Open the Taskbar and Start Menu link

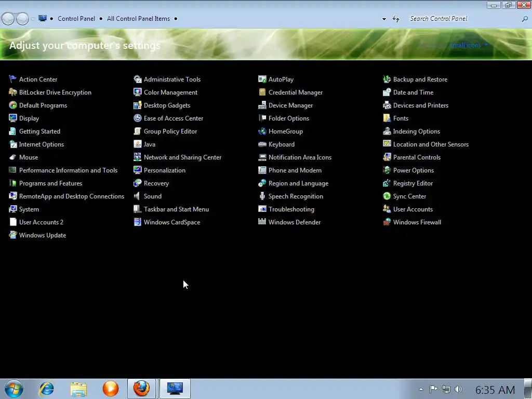[x=176, y=209]
